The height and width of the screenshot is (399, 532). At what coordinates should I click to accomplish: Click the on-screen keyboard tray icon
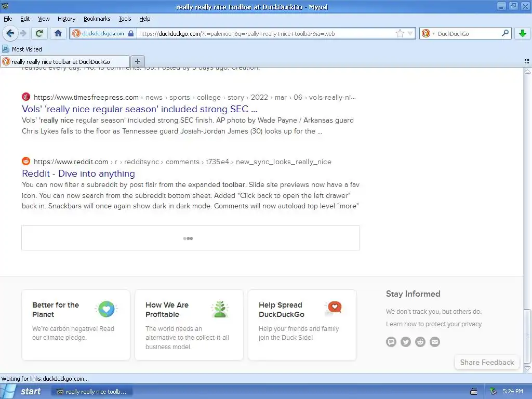474,392
